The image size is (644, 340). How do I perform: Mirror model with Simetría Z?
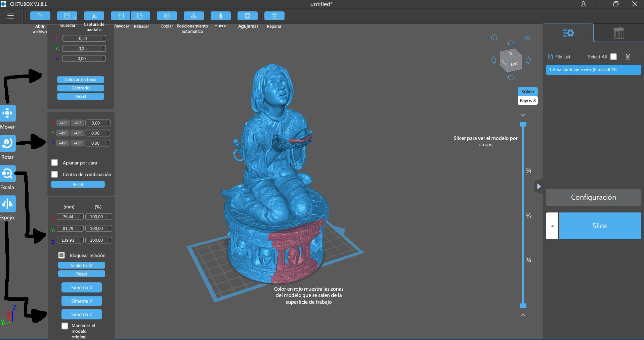(x=82, y=314)
